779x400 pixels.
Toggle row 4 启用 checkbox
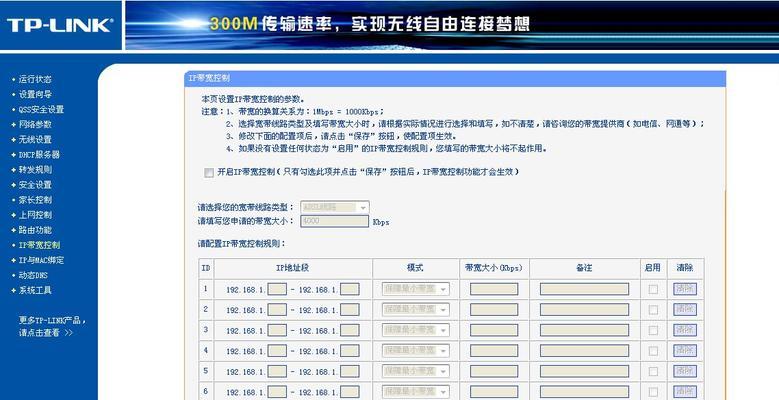[653, 351]
